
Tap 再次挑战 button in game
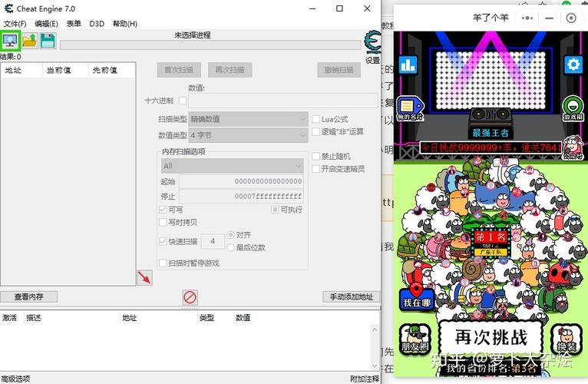click(491, 337)
